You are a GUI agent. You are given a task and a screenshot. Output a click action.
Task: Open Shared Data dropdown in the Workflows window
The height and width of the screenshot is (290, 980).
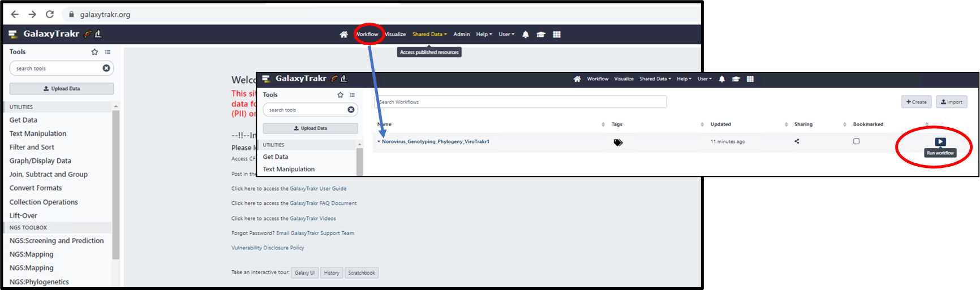coord(655,79)
